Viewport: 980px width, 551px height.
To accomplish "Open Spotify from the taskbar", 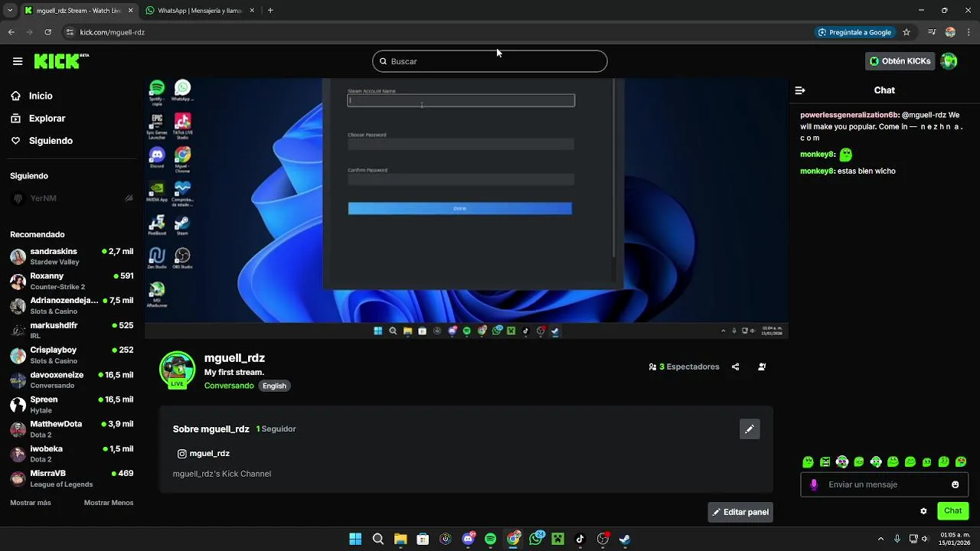I will [x=490, y=539].
